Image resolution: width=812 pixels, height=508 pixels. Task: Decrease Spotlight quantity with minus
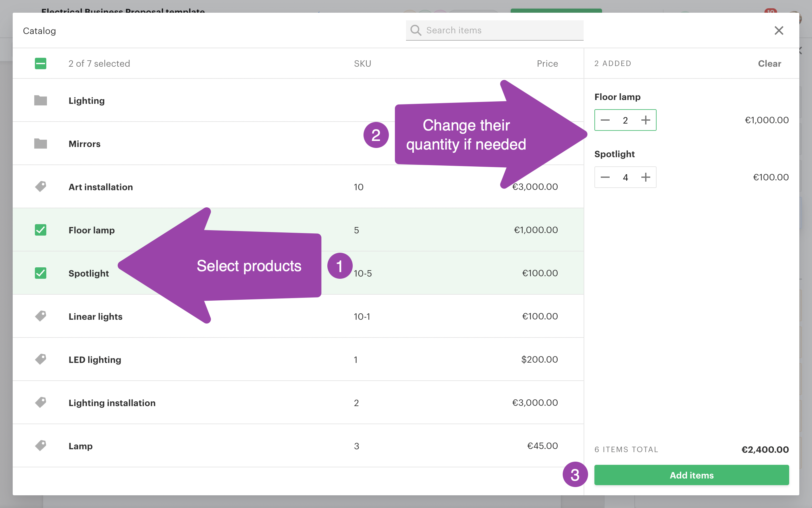(605, 177)
